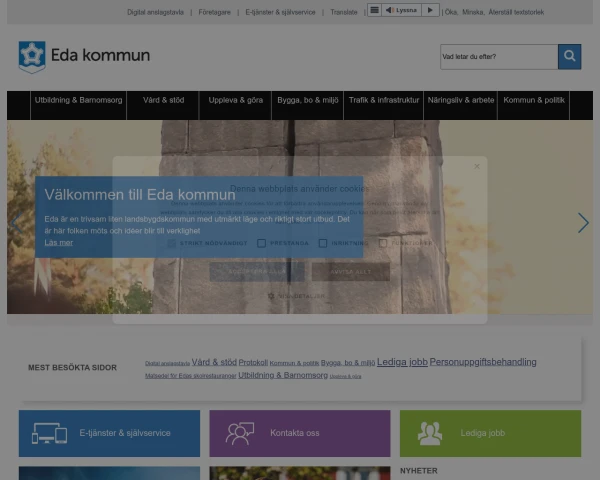Open the Kommun & politik menu
This screenshot has width=600, height=480.
coord(534,105)
